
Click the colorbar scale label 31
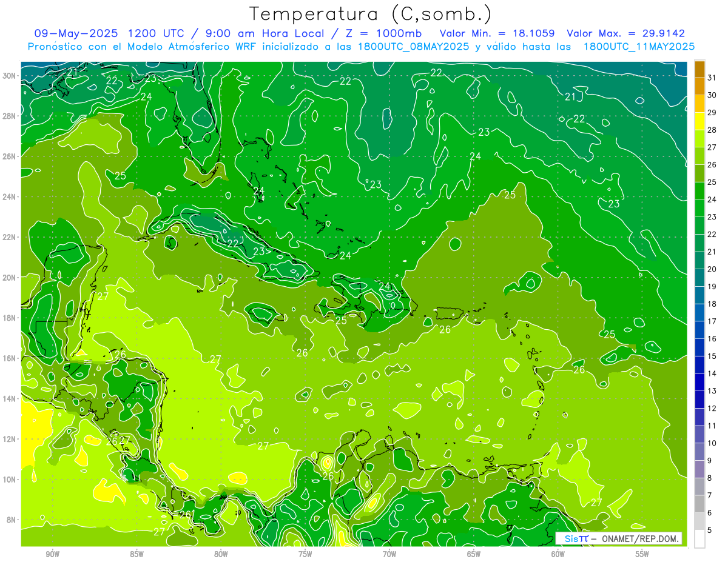tap(712, 78)
